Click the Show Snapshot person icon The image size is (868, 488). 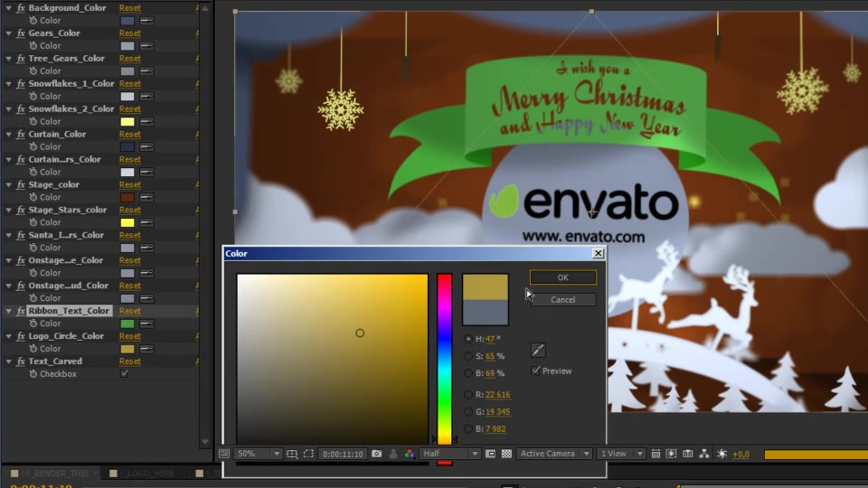[x=393, y=454]
